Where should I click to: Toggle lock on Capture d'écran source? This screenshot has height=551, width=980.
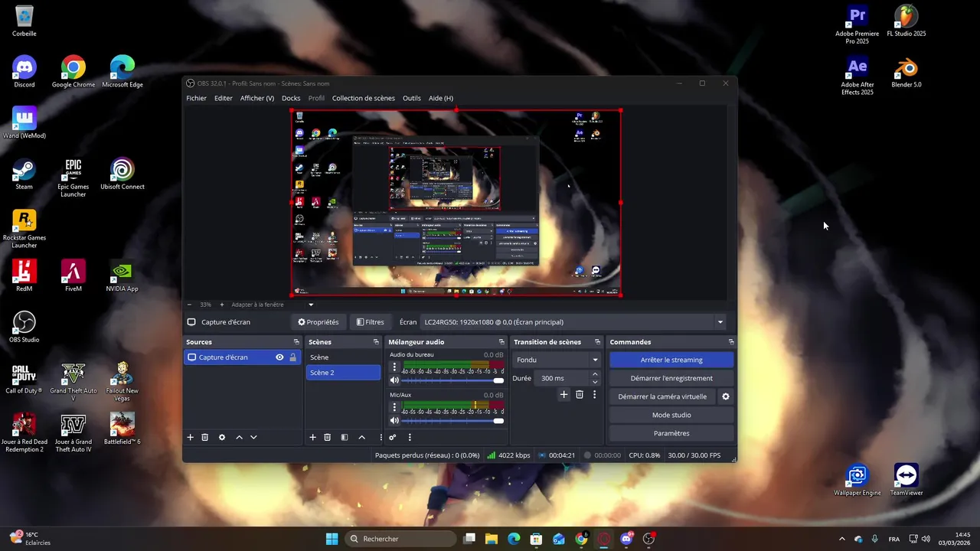click(292, 357)
